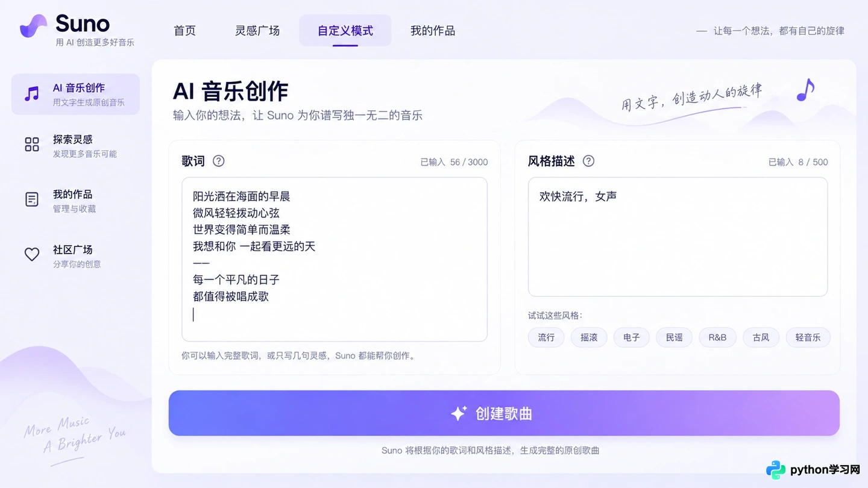
Task: Choose the 摇滚 style tag
Action: coord(589,337)
